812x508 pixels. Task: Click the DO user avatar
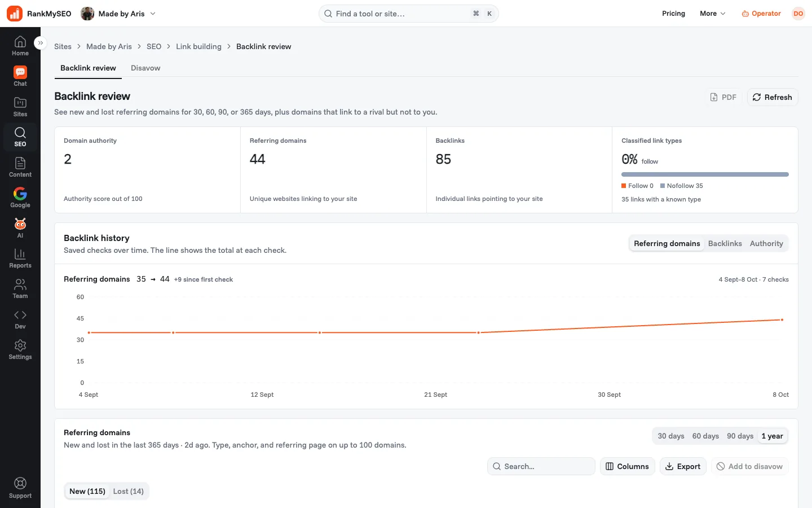tap(798, 14)
